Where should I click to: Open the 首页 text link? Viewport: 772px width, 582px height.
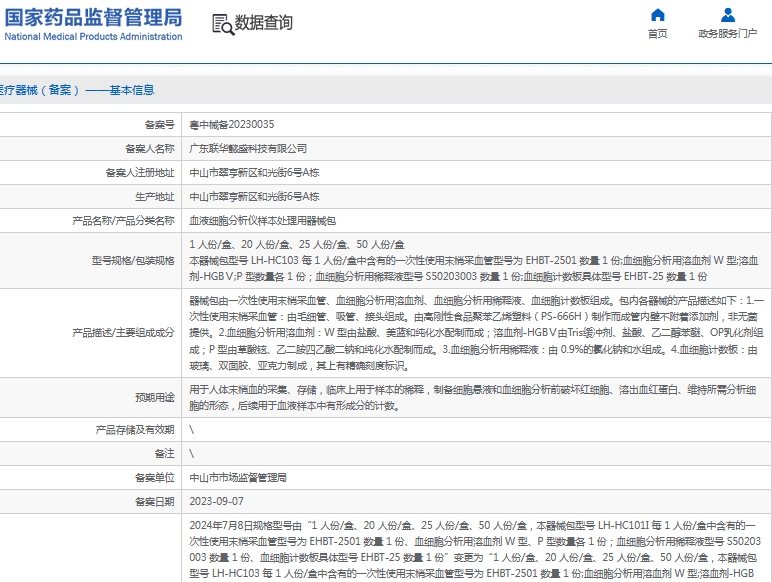point(658,33)
